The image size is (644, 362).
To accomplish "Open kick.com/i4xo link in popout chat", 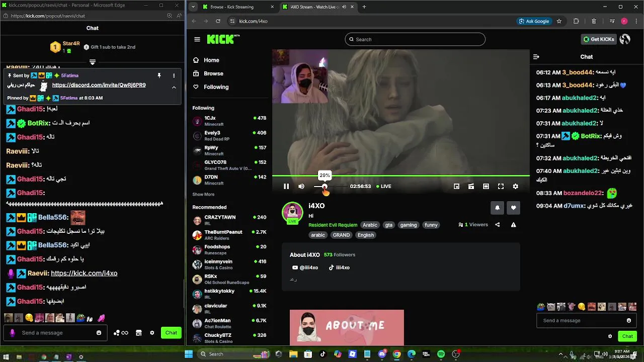I will (84, 274).
